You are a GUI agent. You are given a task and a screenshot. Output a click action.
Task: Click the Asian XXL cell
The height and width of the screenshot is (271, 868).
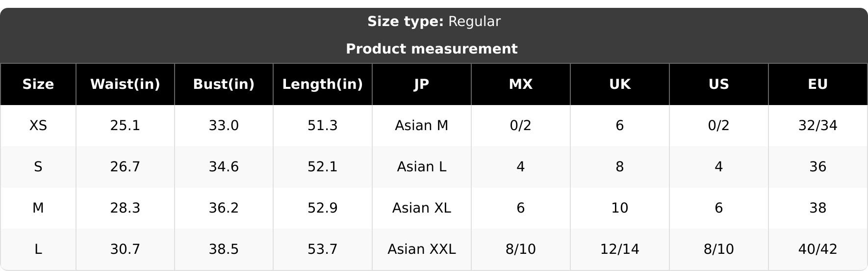(x=422, y=249)
